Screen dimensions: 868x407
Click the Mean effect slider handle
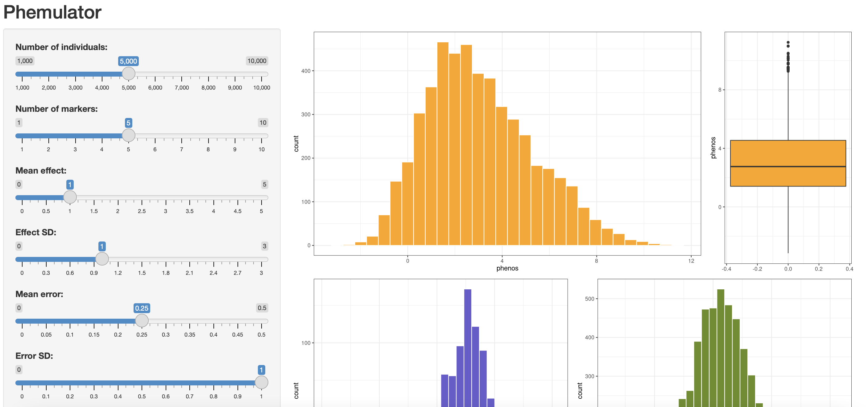[x=70, y=197]
